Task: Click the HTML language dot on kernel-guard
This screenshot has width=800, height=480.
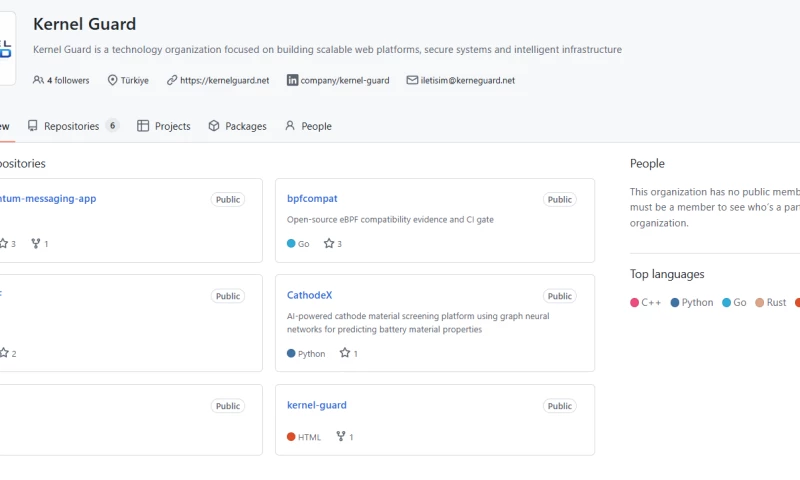Action: 291,437
